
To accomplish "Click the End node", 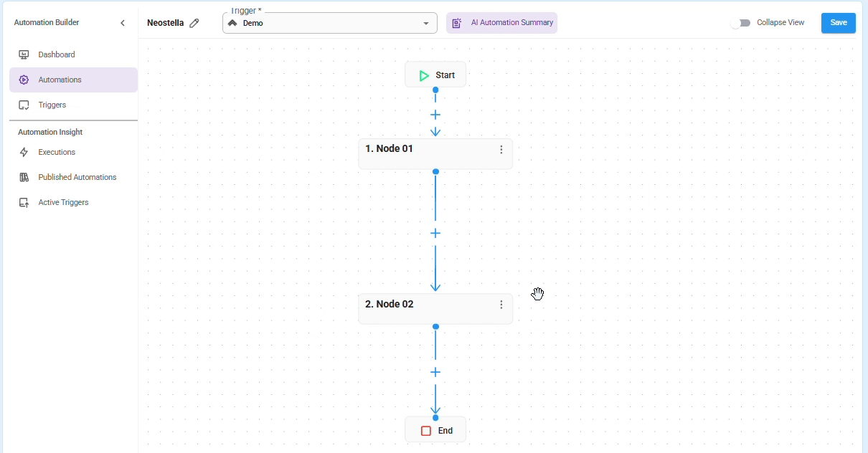I will (435, 431).
